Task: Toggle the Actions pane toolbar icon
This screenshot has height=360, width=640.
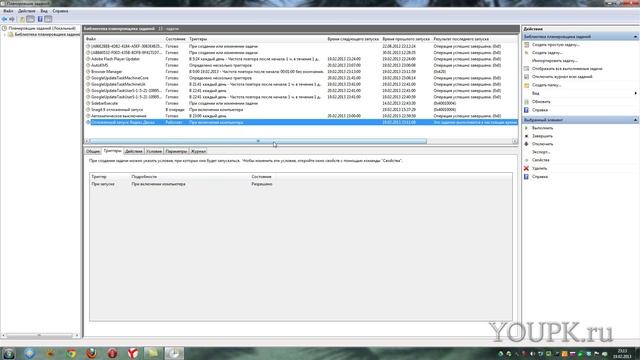Action: [x=48, y=19]
